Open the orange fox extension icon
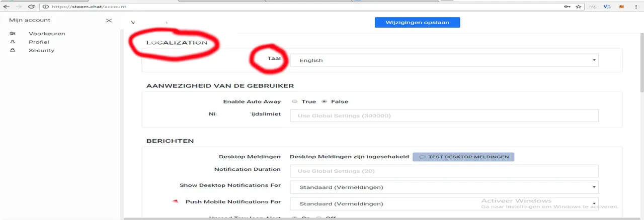The width and height of the screenshot is (644, 220). tap(621, 7)
